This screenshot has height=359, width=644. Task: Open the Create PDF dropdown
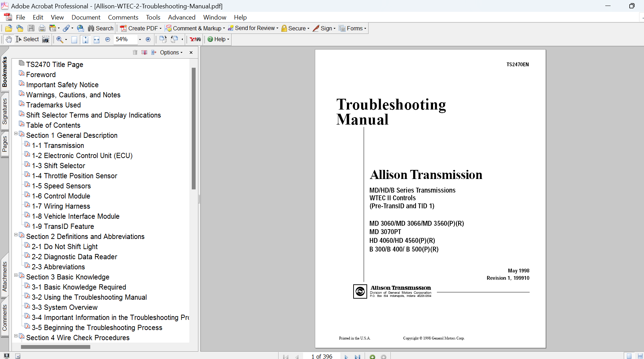(141, 28)
